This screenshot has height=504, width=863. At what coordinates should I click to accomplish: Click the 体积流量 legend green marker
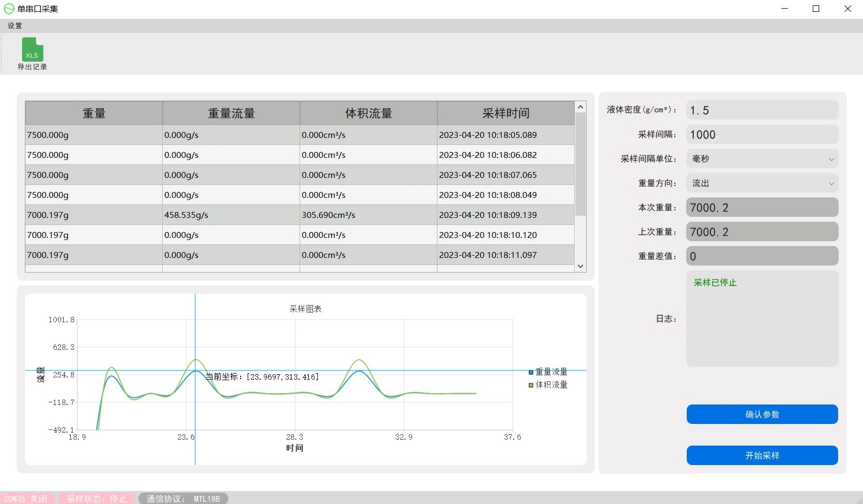(531, 385)
